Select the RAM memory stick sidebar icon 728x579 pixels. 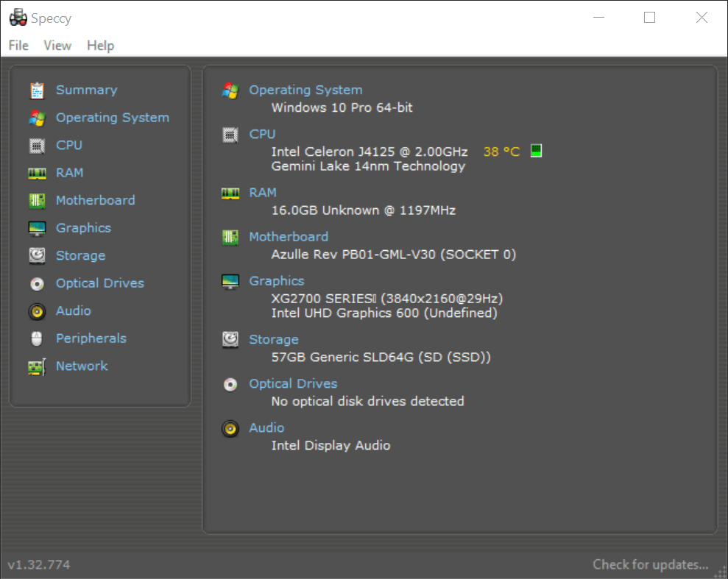(x=37, y=173)
